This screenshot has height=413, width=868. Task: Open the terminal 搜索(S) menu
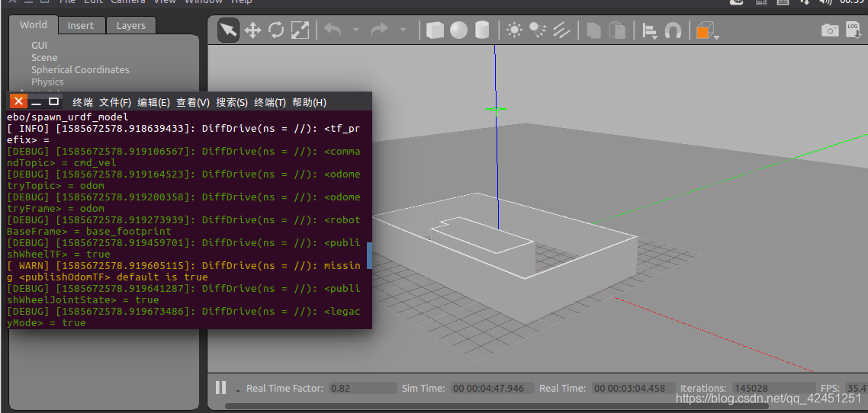232,102
